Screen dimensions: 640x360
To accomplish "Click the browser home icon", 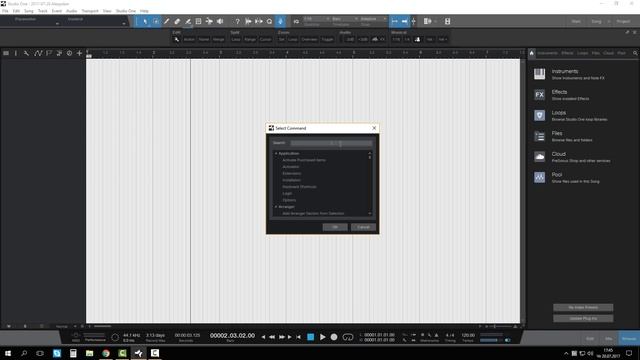I will [532, 53].
